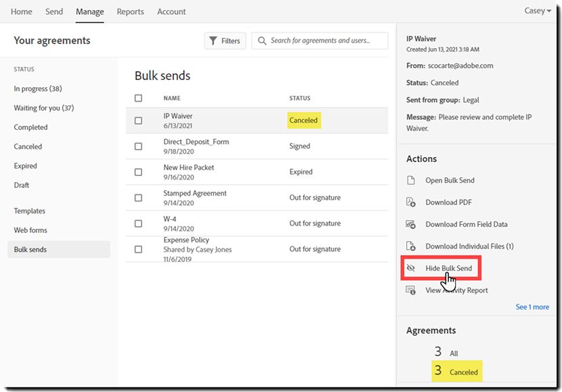Click the funnel icon on Filters
562x392 pixels.
click(213, 41)
